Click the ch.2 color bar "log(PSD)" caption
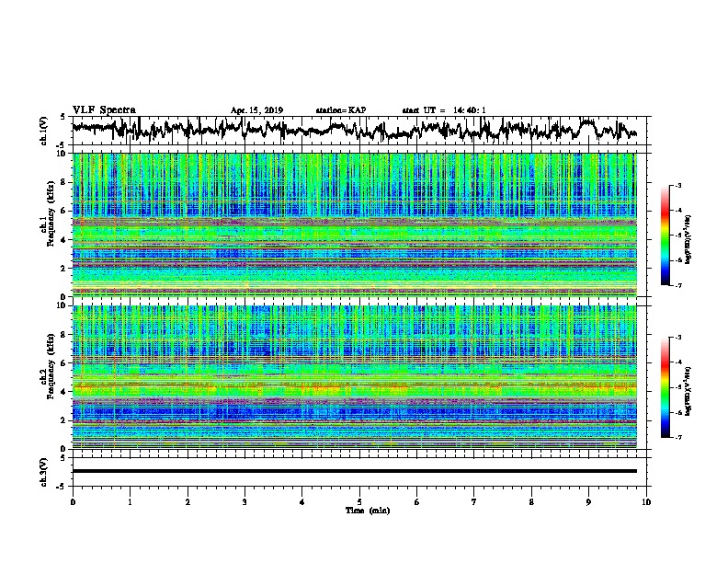 [688, 391]
